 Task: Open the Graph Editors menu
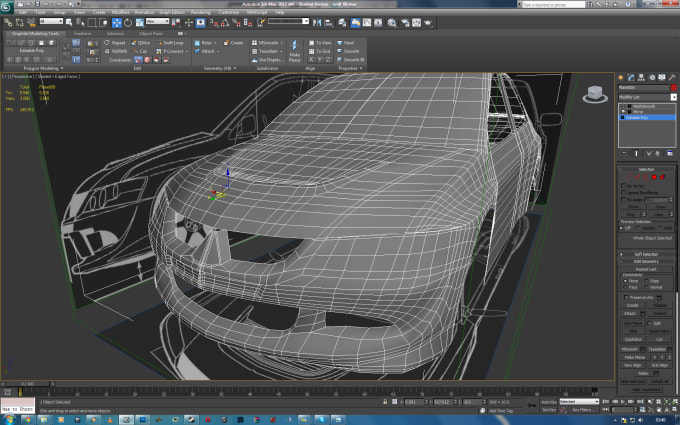pyautogui.click(x=172, y=12)
